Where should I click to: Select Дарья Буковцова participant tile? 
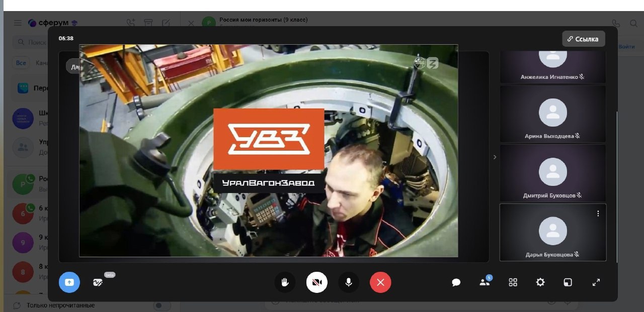point(553,232)
